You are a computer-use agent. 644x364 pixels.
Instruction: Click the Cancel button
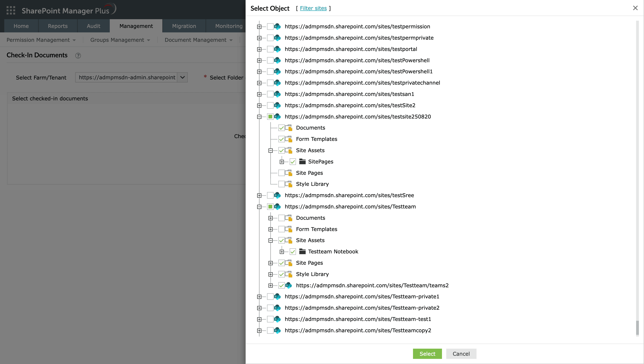[461, 354]
